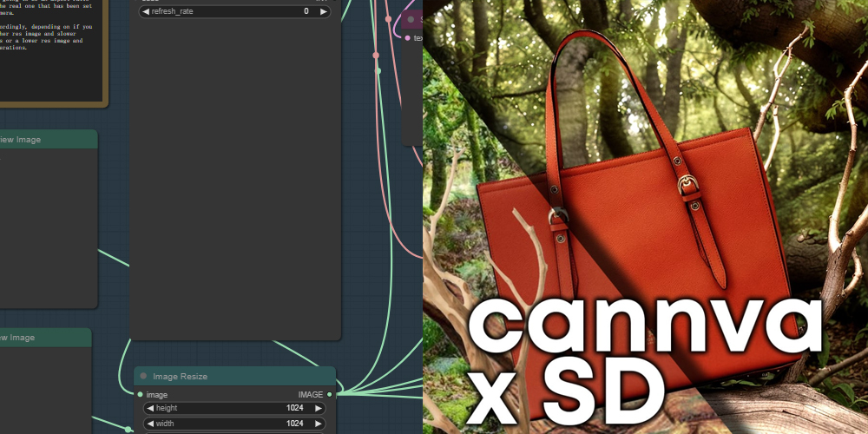Click the pink text input port on purple node
The image size is (868, 434).
[408, 38]
